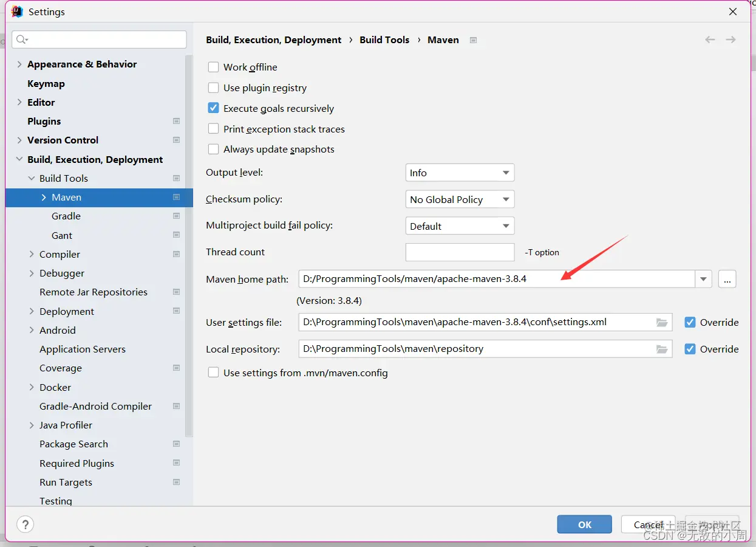Open the Output level dropdown
The height and width of the screenshot is (547, 756).
click(x=460, y=173)
